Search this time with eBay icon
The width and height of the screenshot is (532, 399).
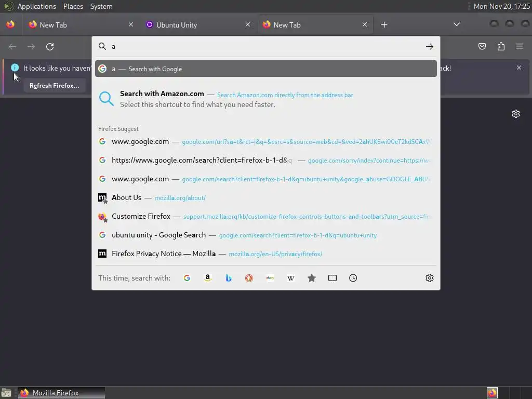point(270,278)
